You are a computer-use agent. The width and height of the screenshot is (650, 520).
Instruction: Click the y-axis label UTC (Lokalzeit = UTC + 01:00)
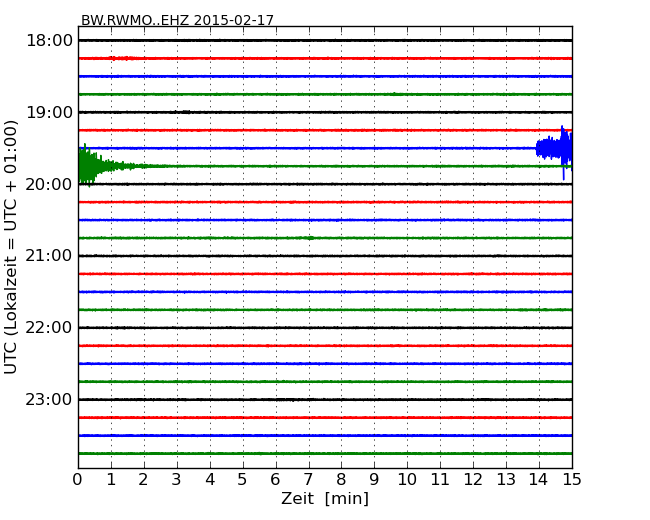click(11, 247)
